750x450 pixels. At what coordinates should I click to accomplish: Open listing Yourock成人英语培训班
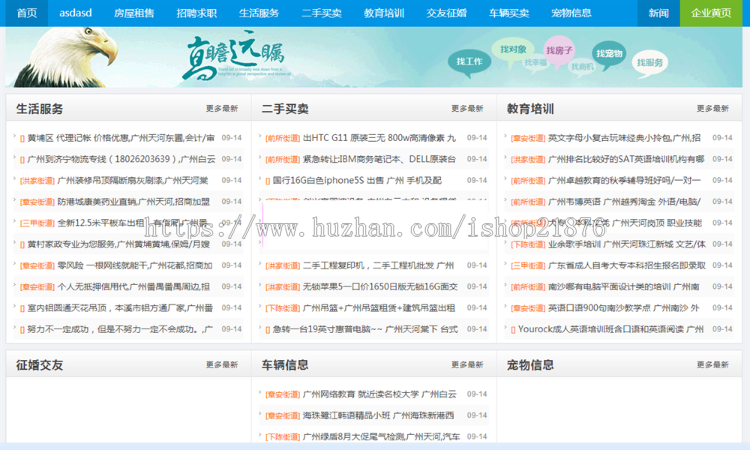[x=611, y=329]
